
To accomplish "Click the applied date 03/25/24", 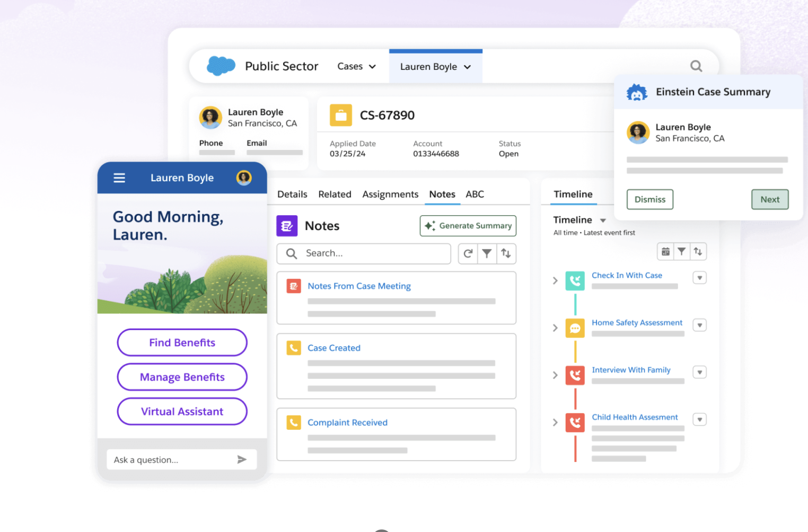I will tap(347, 154).
